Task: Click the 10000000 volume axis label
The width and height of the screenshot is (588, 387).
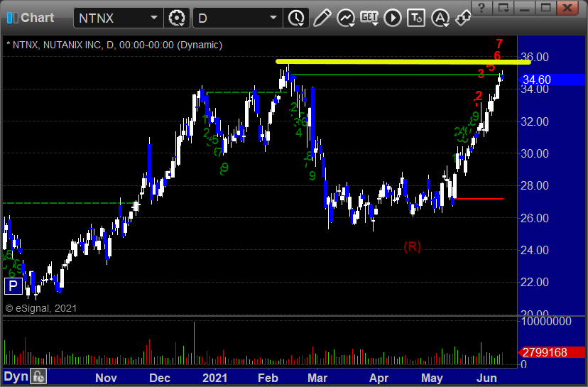Action: click(546, 321)
